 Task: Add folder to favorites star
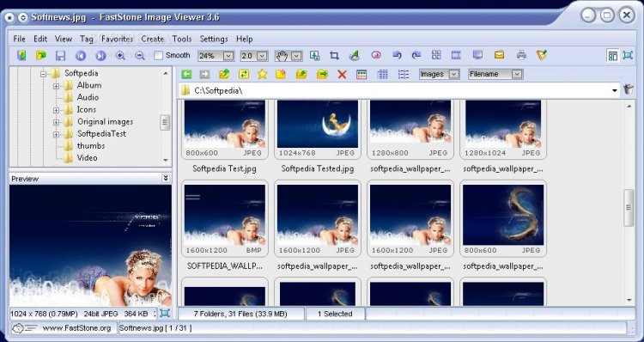[x=262, y=75]
